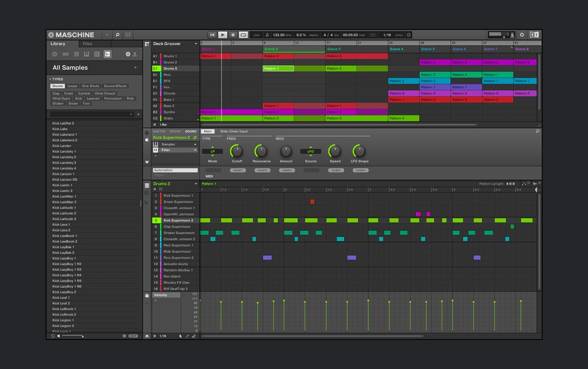Open the Side-Chain Input page
588x369 pixels.
[234, 131]
